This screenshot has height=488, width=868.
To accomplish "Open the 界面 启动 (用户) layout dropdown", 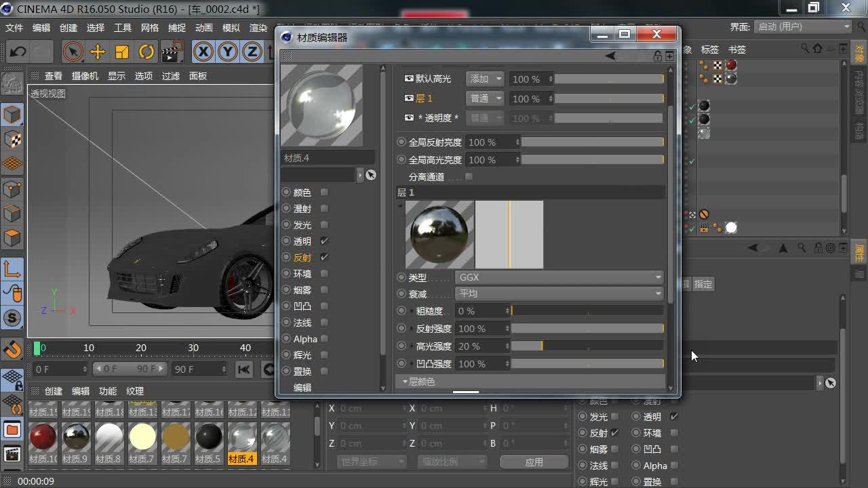I will (x=803, y=26).
